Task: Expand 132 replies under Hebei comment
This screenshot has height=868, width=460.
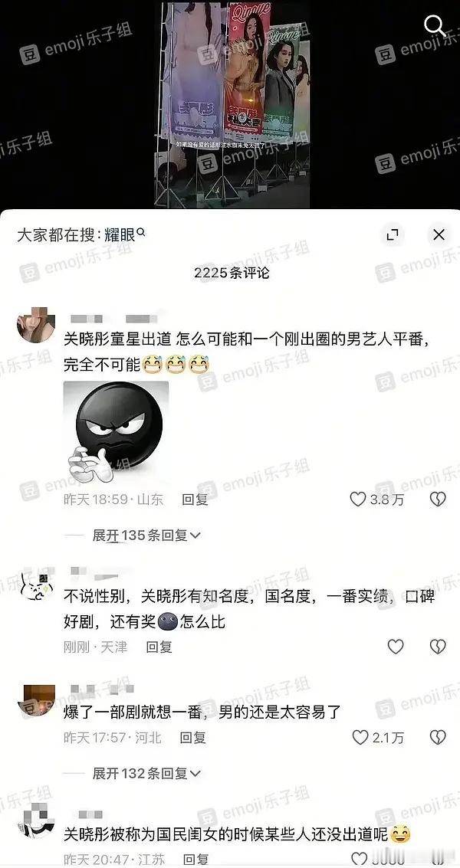Action: point(146,773)
